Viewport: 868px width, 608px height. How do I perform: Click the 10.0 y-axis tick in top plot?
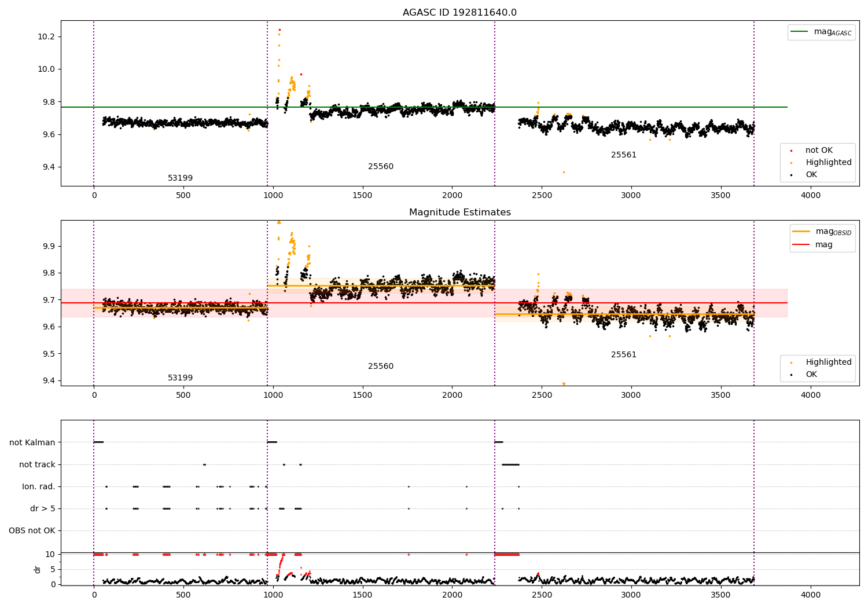point(46,69)
